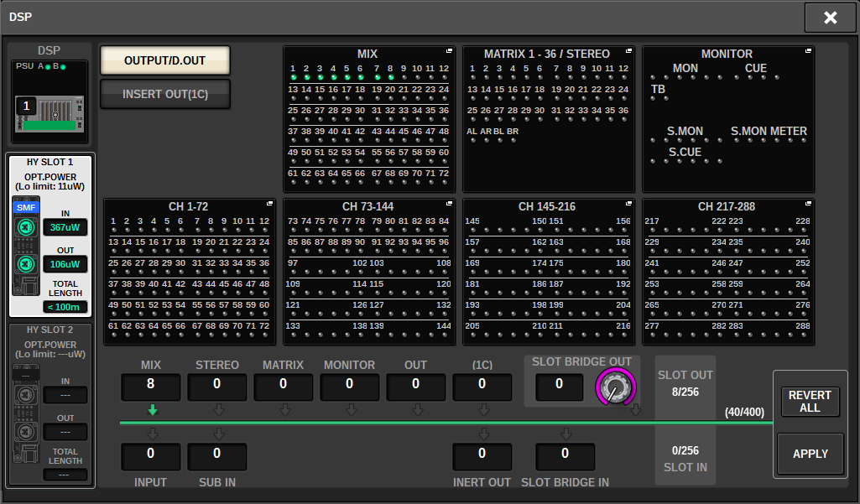Switch to the OUTPUT/D.OUT tab
The width and height of the screenshot is (860, 504).
pos(164,61)
